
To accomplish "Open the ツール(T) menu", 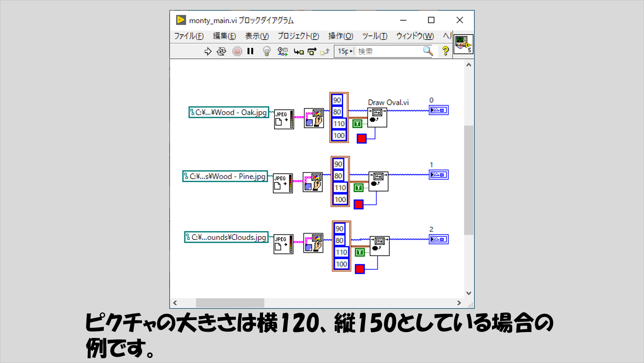I will (x=374, y=36).
